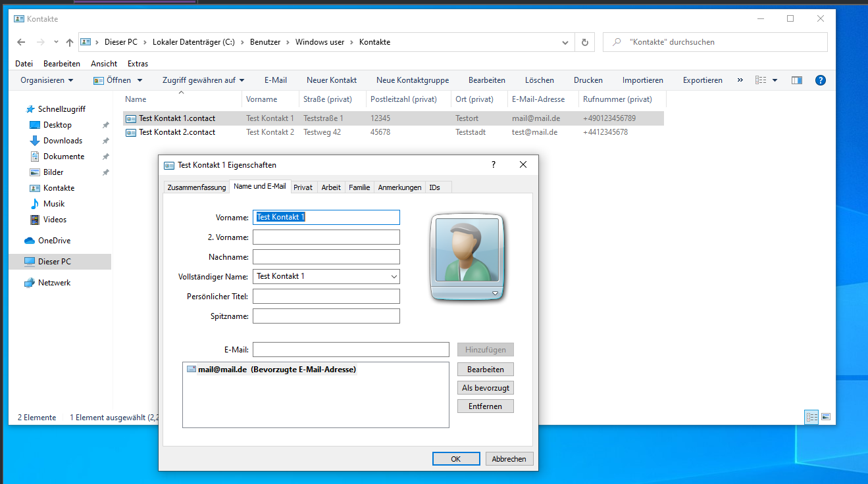Click Löschen in toolbar

[540, 80]
